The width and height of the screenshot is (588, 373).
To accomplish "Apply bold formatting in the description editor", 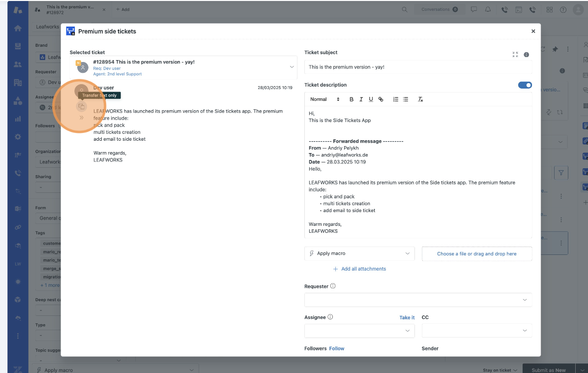I will [x=352, y=99].
